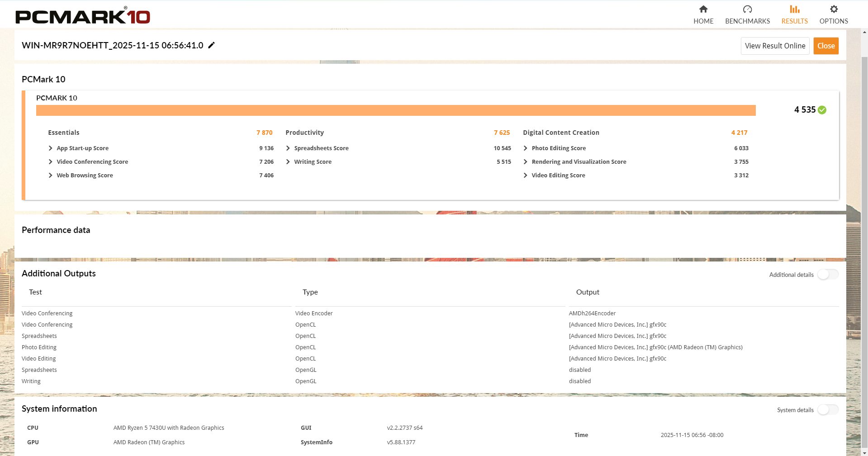Expand the Spreadsheets Score row
The width and height of the screenshot is (868, 456).
tap(288, 148)
